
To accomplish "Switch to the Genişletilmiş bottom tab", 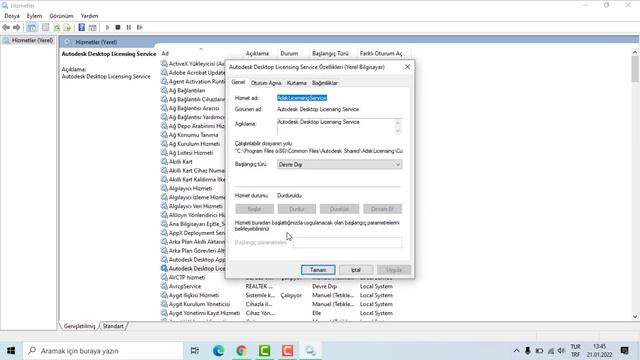I will (79, 326).
